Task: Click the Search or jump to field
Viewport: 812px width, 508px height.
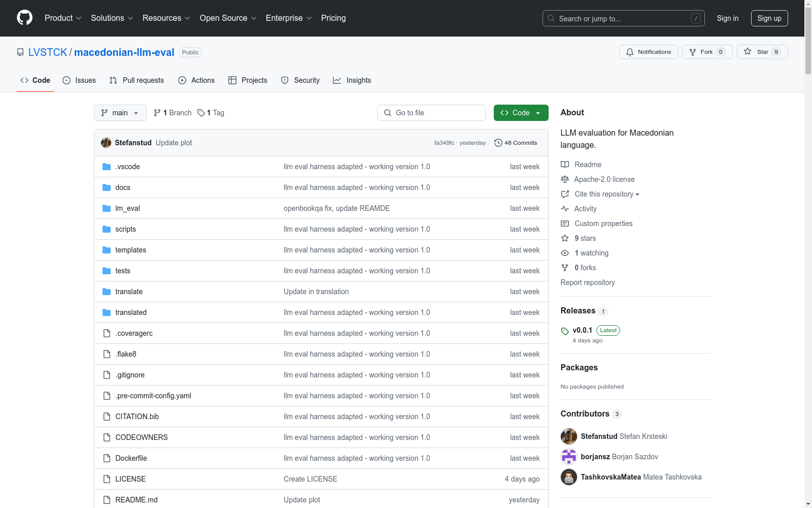Action: tap(624, 18)
